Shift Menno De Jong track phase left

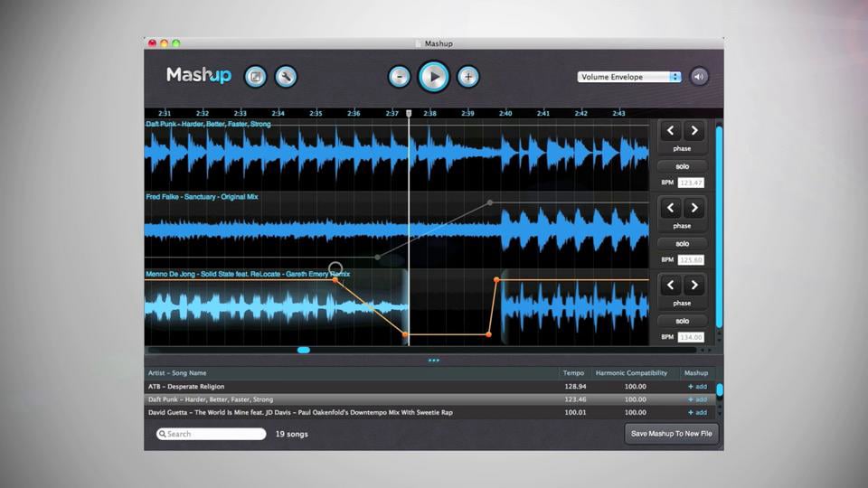[x=670, y=285]
